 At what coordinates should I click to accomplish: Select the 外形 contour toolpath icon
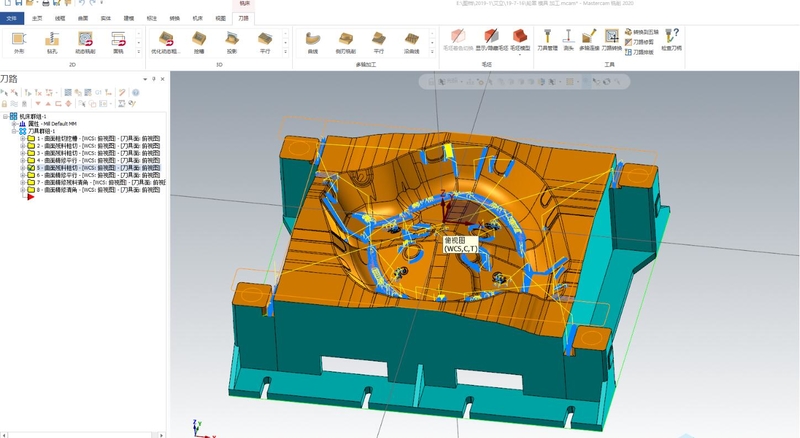click(19, 42)
